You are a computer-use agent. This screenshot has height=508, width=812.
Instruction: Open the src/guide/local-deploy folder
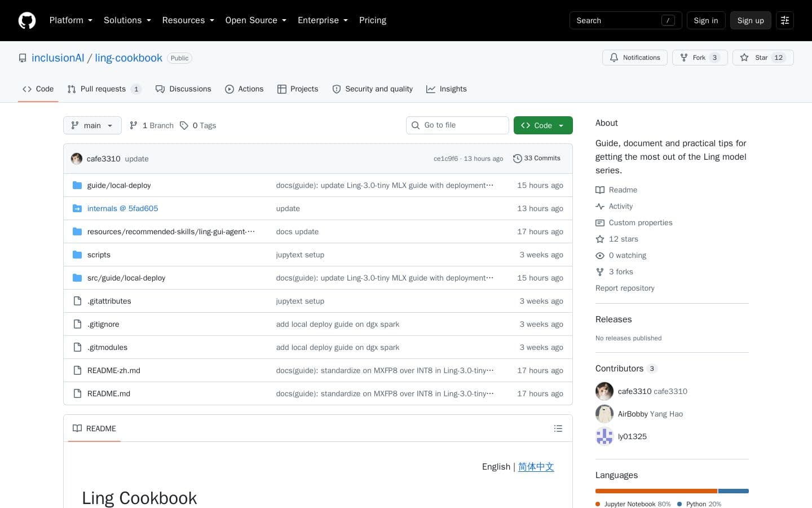tap(126, 278)
